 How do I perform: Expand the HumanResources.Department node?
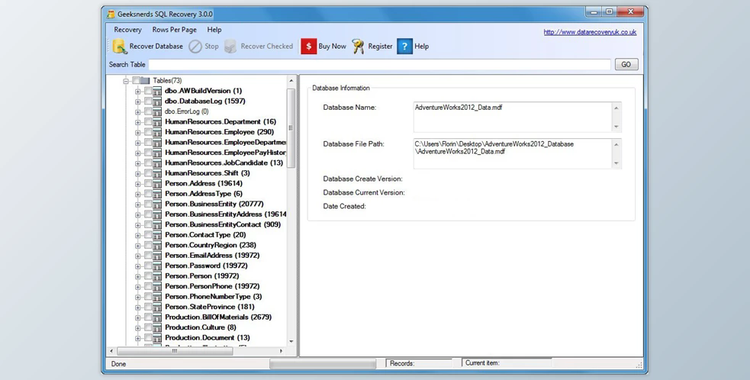(x=138, y=122)
